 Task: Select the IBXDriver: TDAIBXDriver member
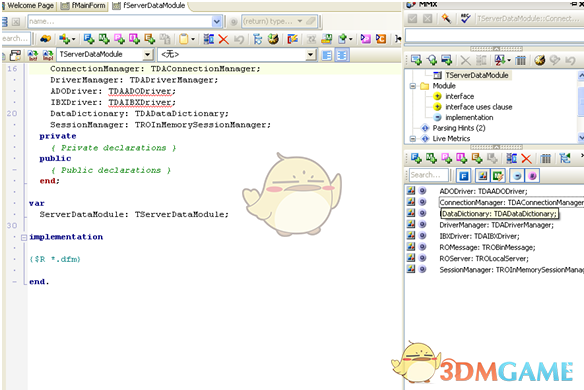coord(479,236)
